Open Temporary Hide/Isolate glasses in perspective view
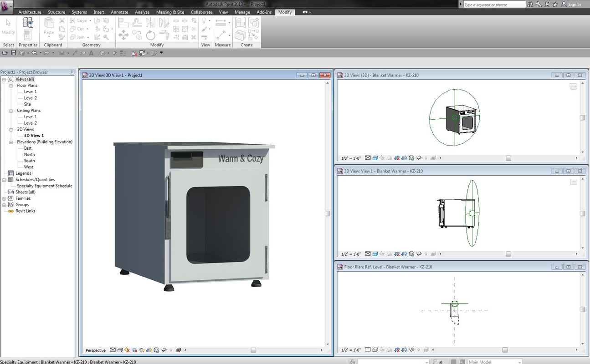This screenshot has height=364, width=590. (x=163, y=350)
